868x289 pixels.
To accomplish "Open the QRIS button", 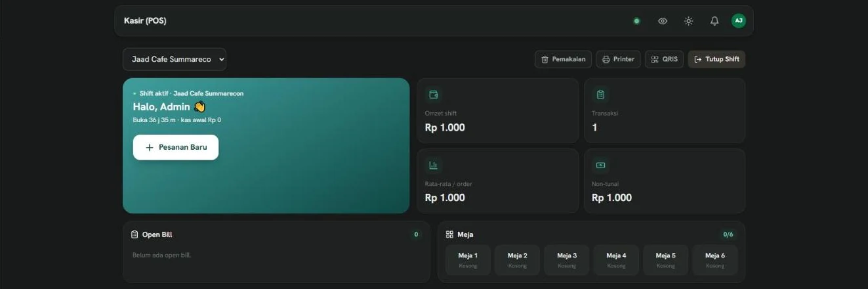I will pos(664,59).
